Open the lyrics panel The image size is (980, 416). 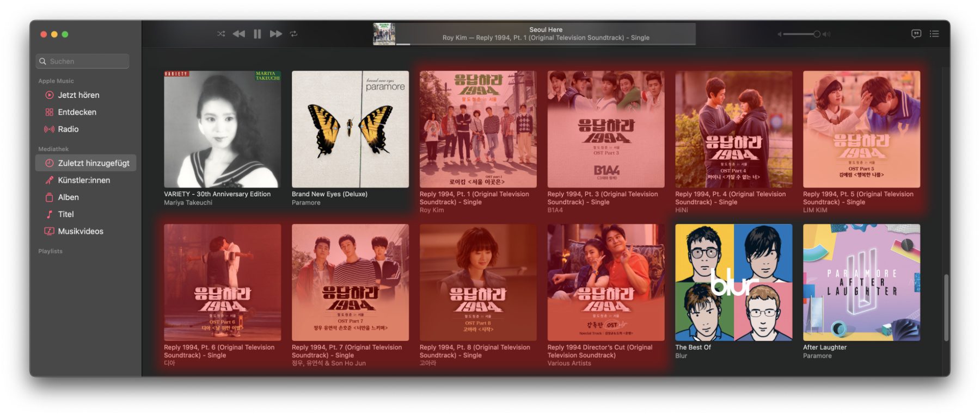916,34
